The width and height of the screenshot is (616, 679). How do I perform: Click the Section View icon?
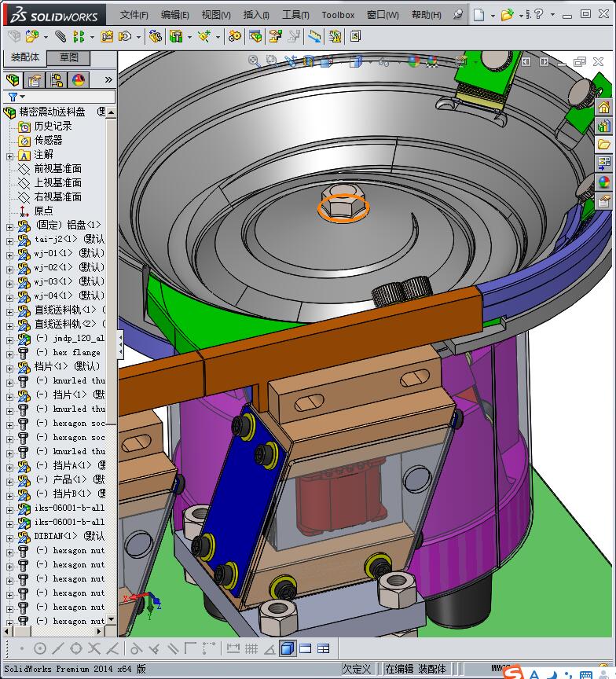308,61
